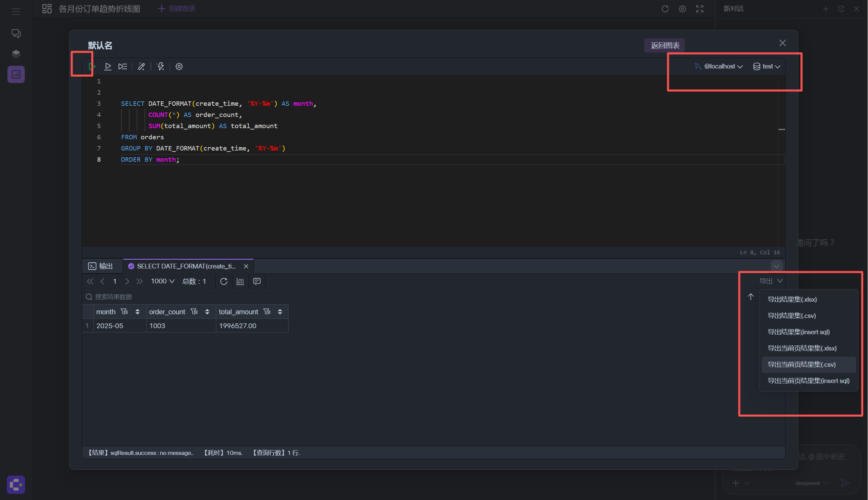Screen dimensions: 868x500
Task: Open filter for order_count column
Action: [194, 312]
